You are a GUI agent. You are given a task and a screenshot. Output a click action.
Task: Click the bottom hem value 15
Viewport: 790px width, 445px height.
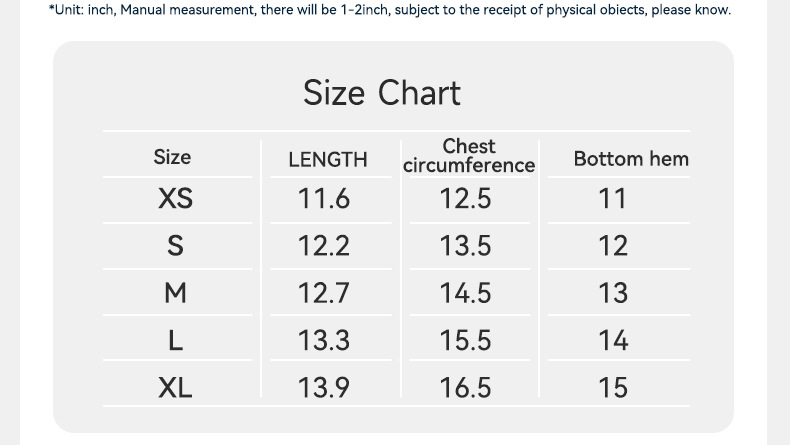click(613, 387)
